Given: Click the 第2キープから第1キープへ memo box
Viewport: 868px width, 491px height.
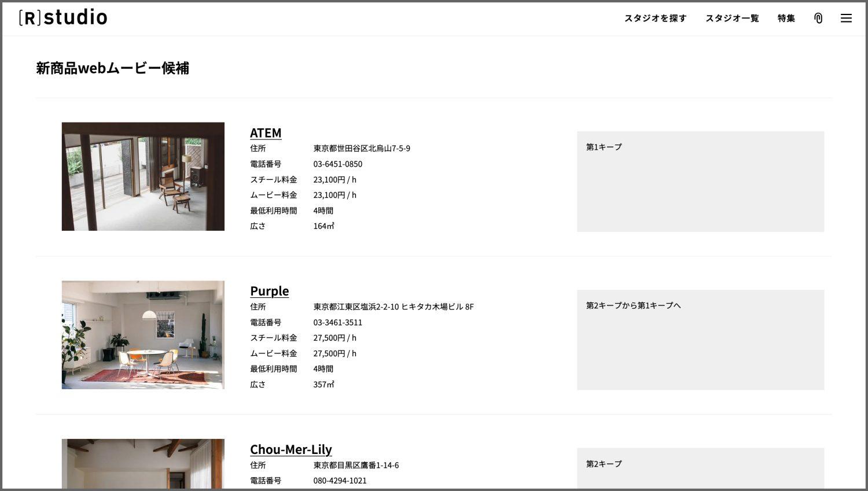Looking at the screenshot, I should pyautogui.click(x=700, y=340).
